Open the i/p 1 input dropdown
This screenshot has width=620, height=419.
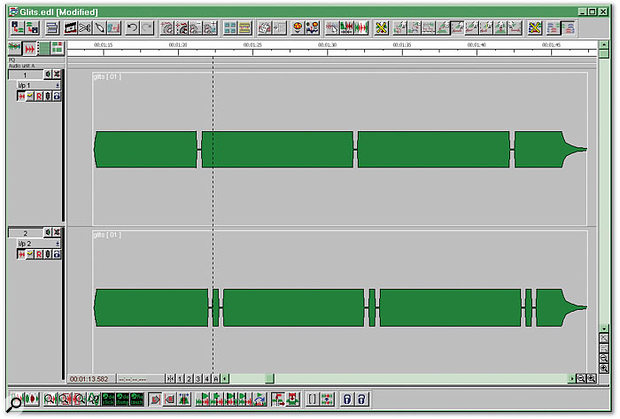58,85
